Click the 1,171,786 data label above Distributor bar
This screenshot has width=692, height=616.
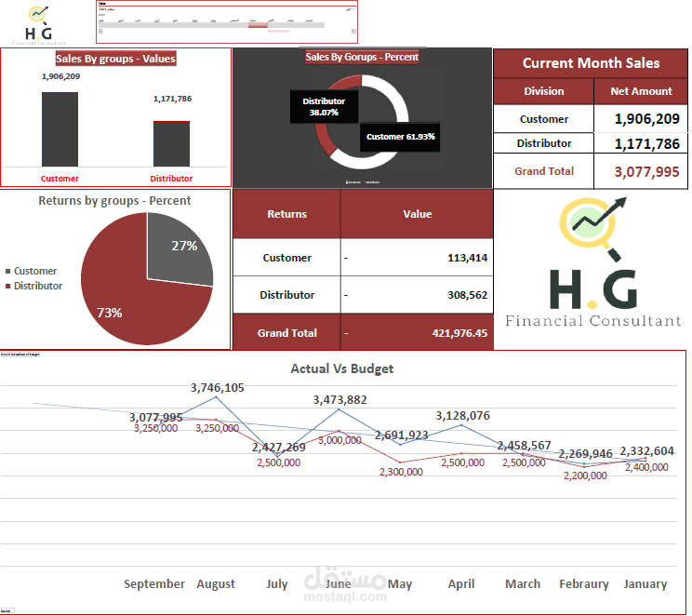point(173,99)
